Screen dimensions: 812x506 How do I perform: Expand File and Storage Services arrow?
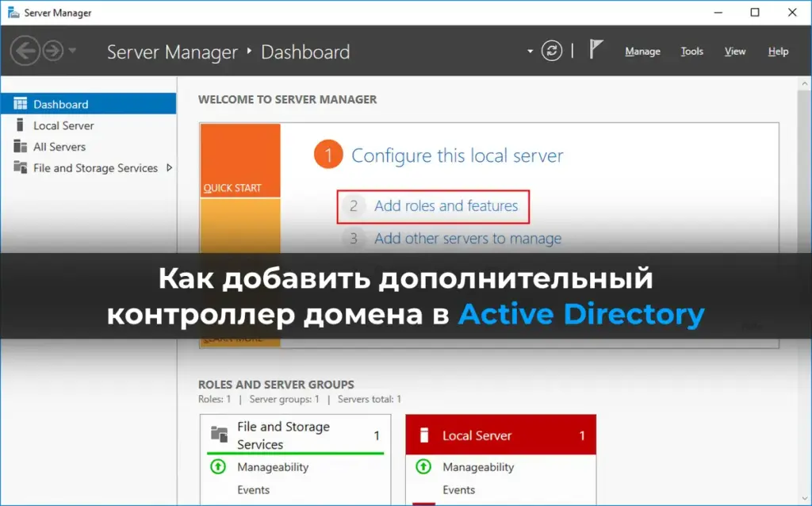pos(169,168)
